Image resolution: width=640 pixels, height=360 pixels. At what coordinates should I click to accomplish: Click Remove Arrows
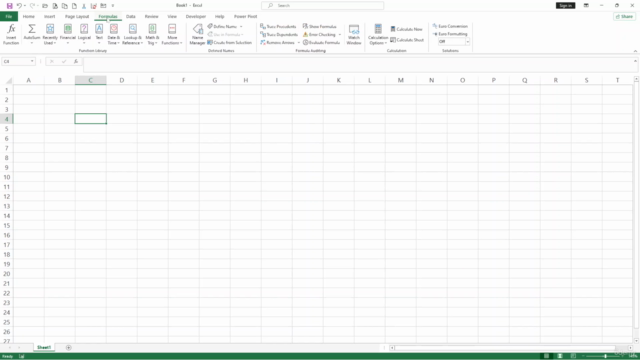pos(278,42)
